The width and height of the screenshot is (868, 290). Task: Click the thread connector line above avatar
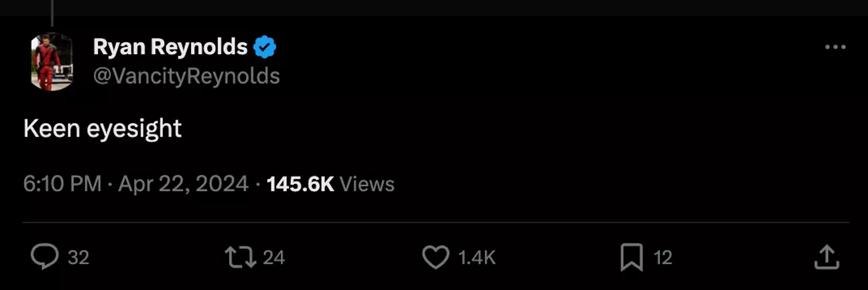click(x=52, y=12)
